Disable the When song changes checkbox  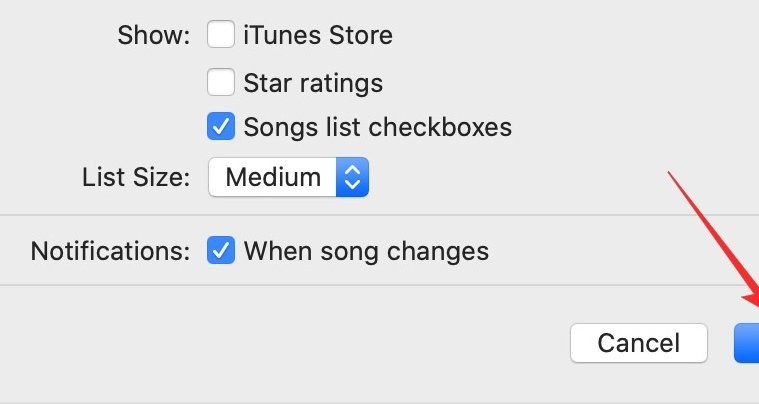tap(220, 250)
